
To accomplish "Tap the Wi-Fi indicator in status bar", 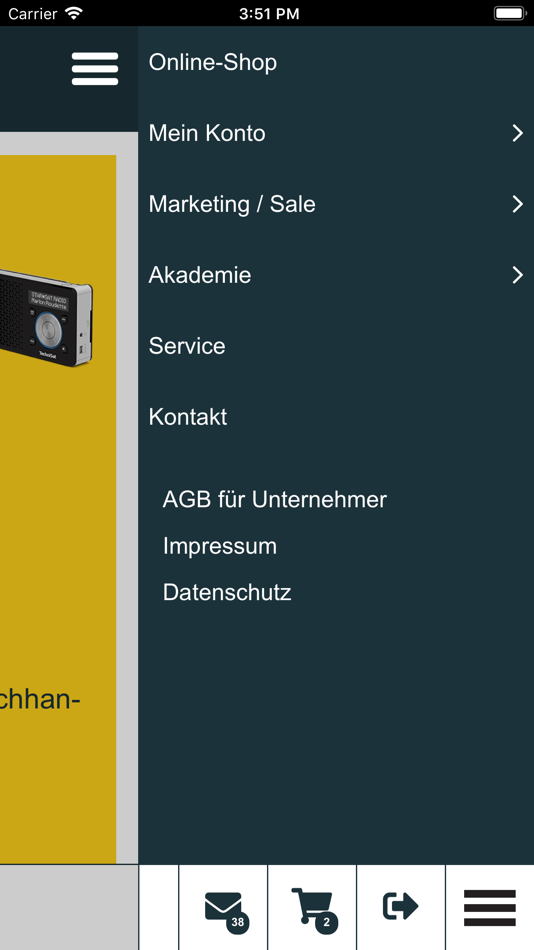I will pyautogui.click(x=74, y=13).
